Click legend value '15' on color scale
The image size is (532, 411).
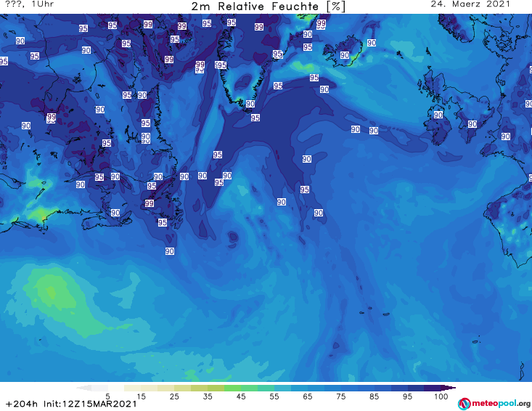[141, 396]
